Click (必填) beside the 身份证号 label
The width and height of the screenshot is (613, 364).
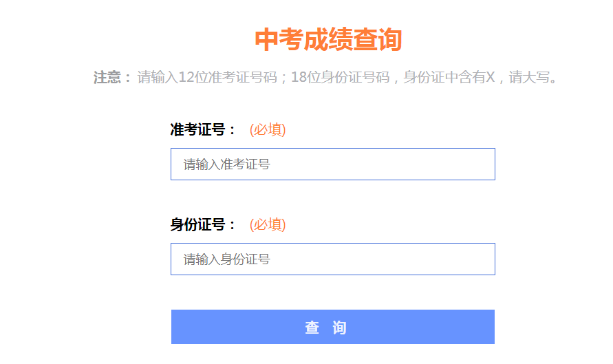[268, 224]
